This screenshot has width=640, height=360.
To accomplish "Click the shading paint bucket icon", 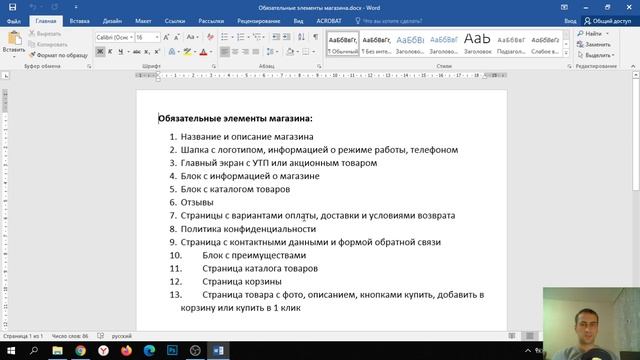I will (x=290, y=52).
